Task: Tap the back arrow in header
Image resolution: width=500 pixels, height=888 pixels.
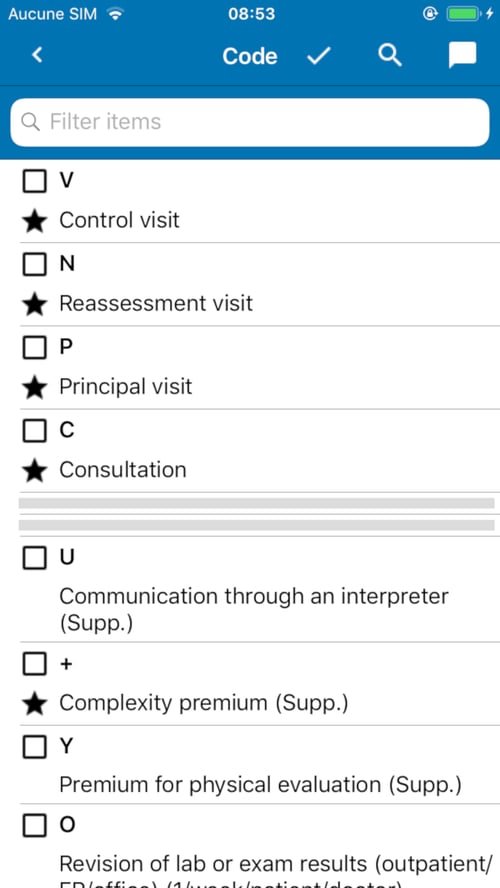Action: click(x=37, y=56)
